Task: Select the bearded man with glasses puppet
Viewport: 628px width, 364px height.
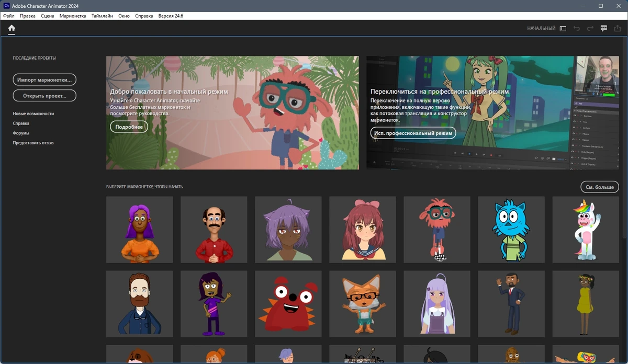Action: (140, 304)
